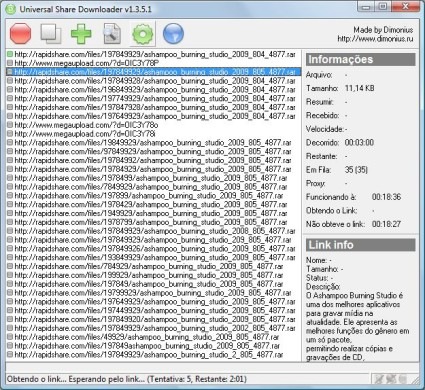This screenshot has height=390, width=425.
Task: Select the files/197649929 2009_804 link row
Action: pyautogui.click(x=154, y=116)
